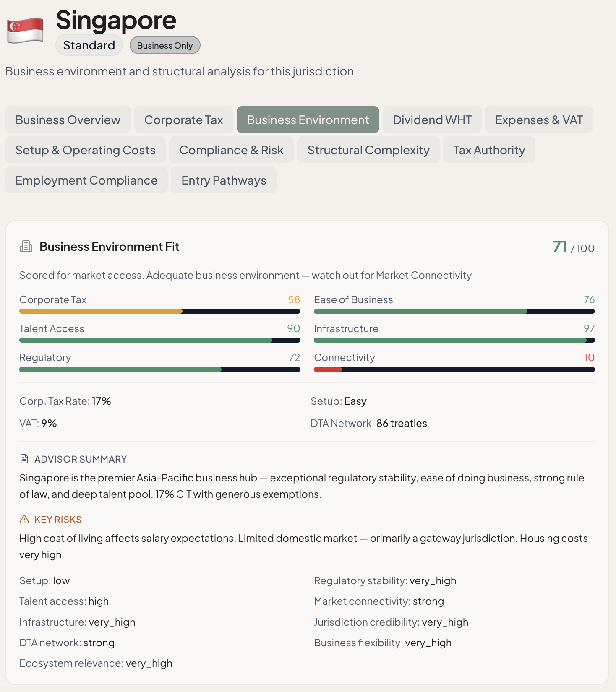This screenshot has width=616, height=692.
Task: Click the Business Only badge
Action: (165, 45)
